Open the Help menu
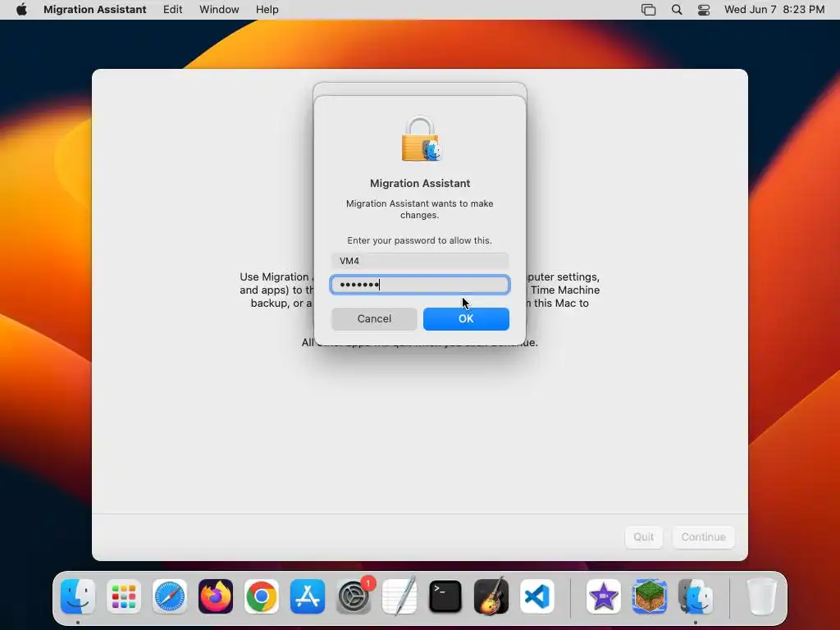 click(267, 10)
